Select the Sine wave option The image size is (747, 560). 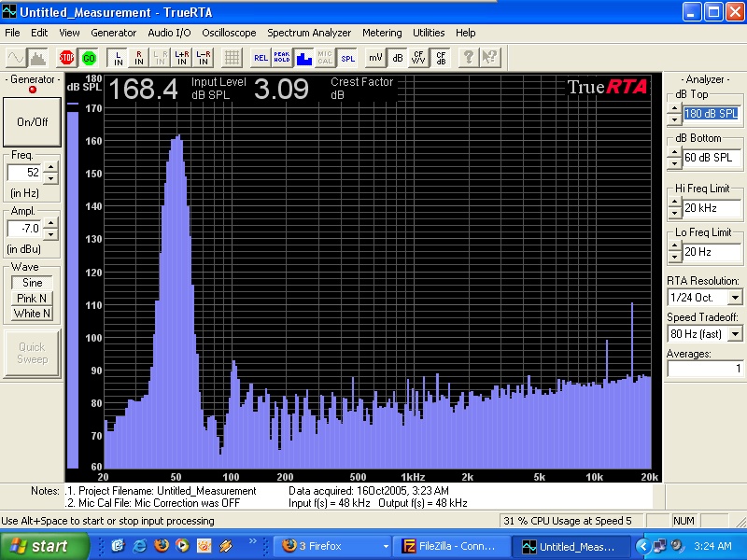coord(32,283)
